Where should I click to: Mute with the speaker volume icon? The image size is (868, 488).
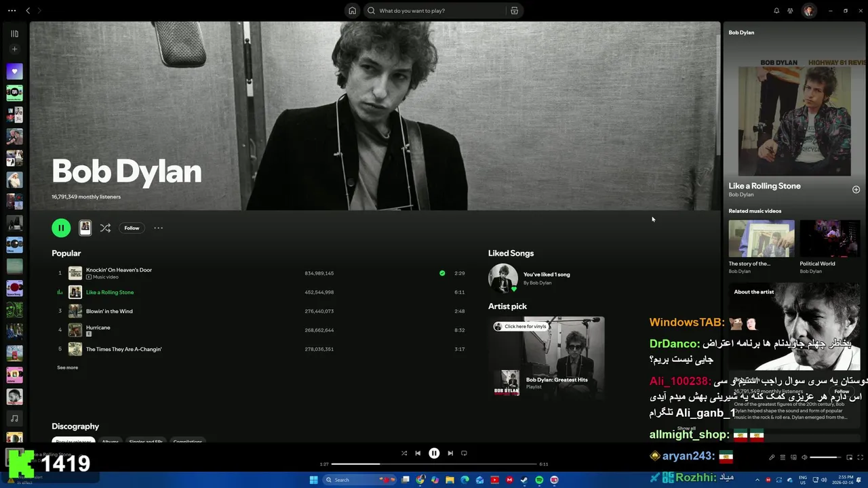coord(804,457)
